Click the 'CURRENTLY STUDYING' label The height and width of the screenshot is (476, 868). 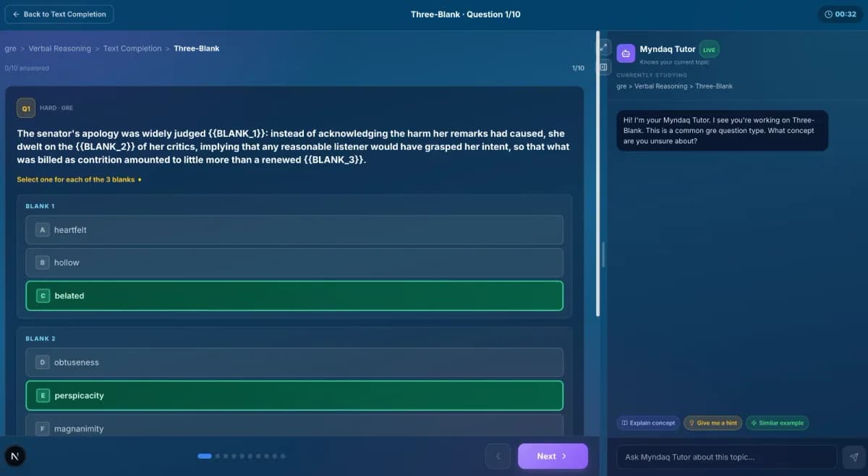click(652, 75)
